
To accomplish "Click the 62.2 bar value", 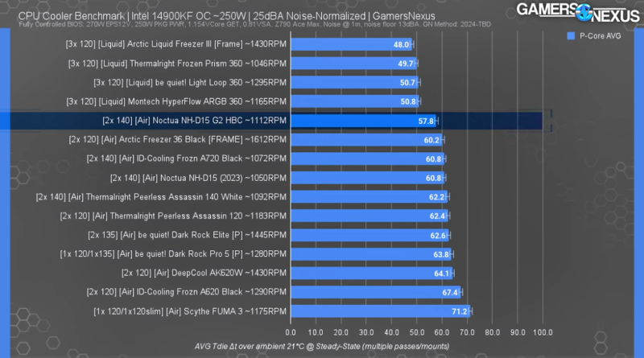I will 436,197.
